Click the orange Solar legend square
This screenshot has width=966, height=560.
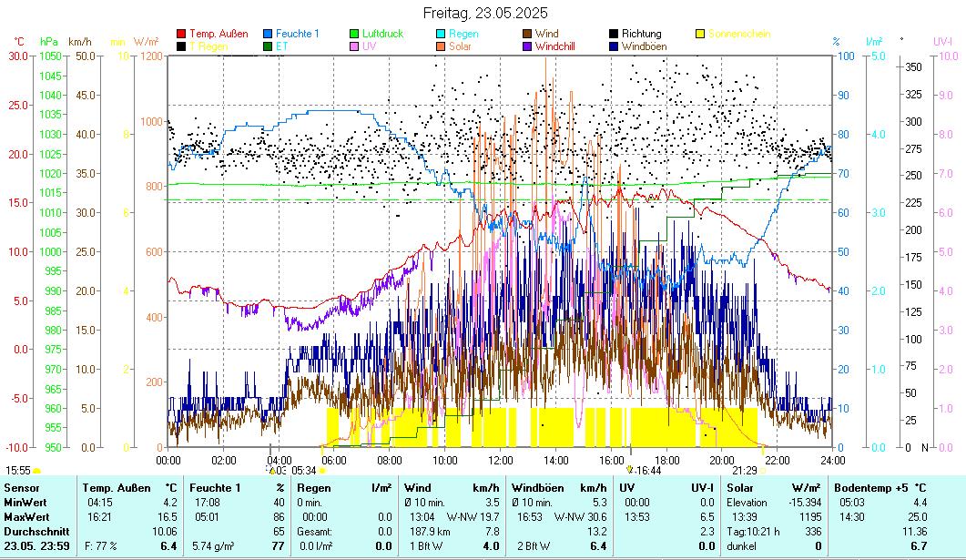[x=442, y=46]
